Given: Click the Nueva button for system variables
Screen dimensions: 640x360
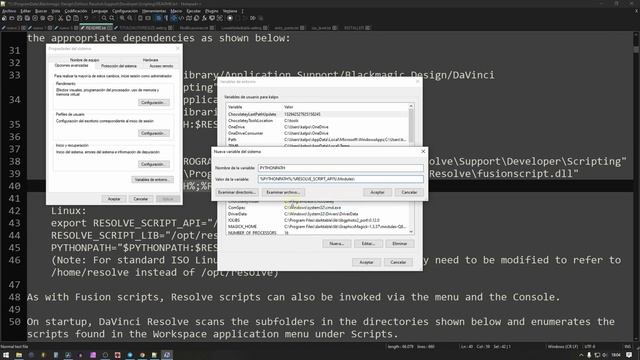Looking at the screenshot, I should (x=336, y=244).
